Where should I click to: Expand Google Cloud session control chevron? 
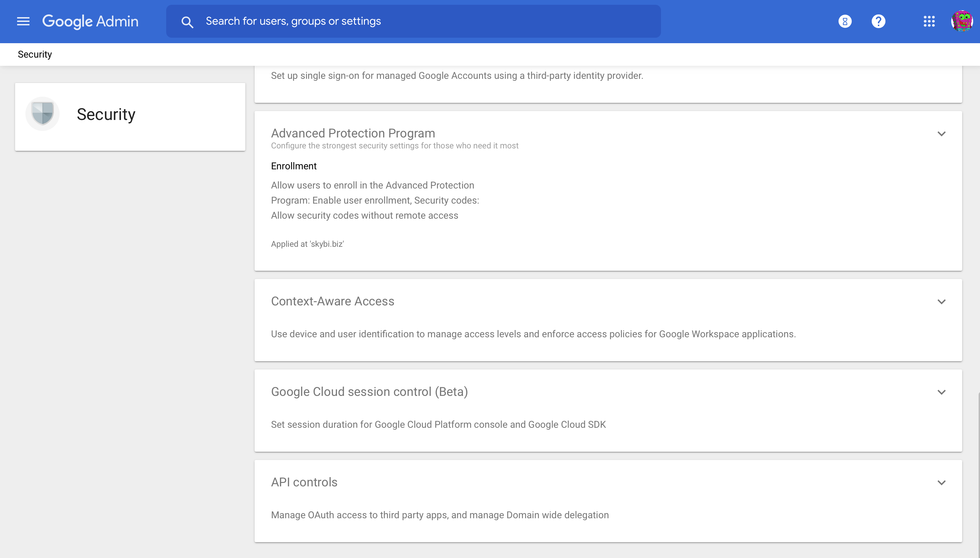pyautogui.click(x=941, y=392)
